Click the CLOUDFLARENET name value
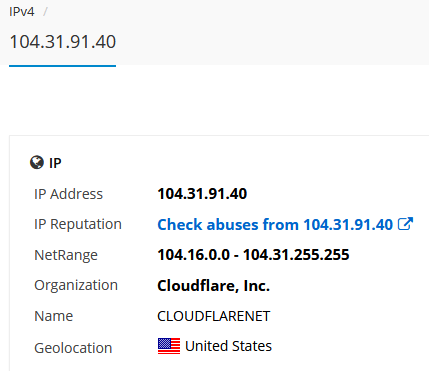This screenshot has width=429, height=371. (214, 316)
